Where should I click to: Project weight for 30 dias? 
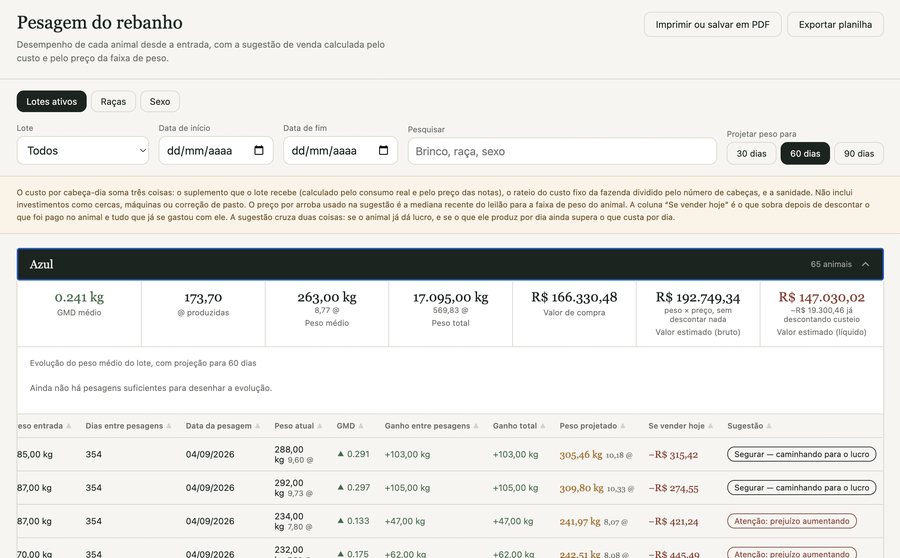click(751, 153)
